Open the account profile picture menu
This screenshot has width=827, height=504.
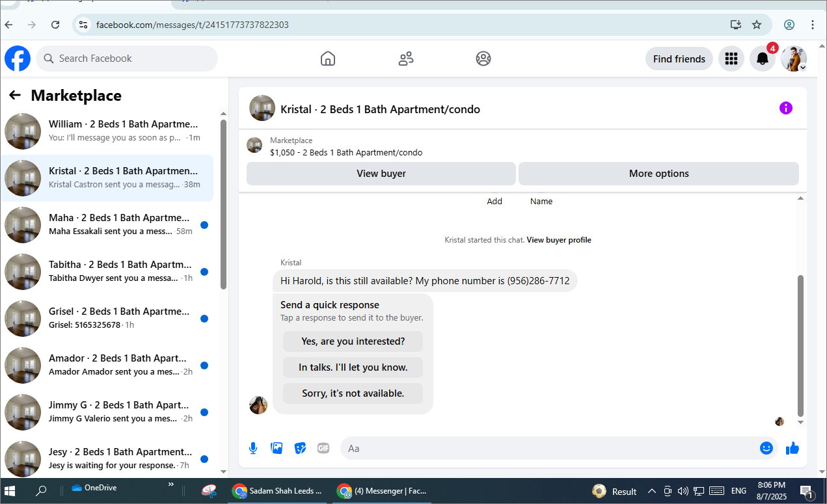tap(794, 59)
